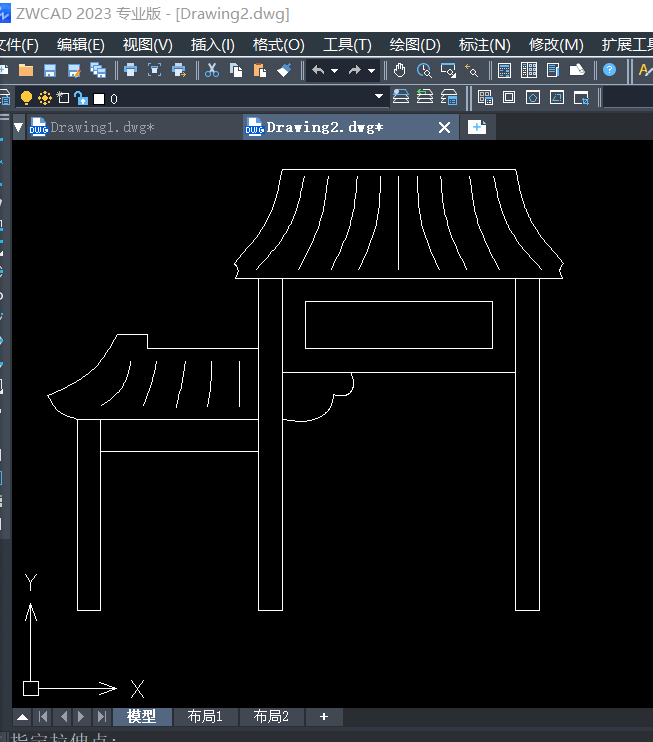
Task: Click the Match Properties brush icon
Action: [284, 71]
